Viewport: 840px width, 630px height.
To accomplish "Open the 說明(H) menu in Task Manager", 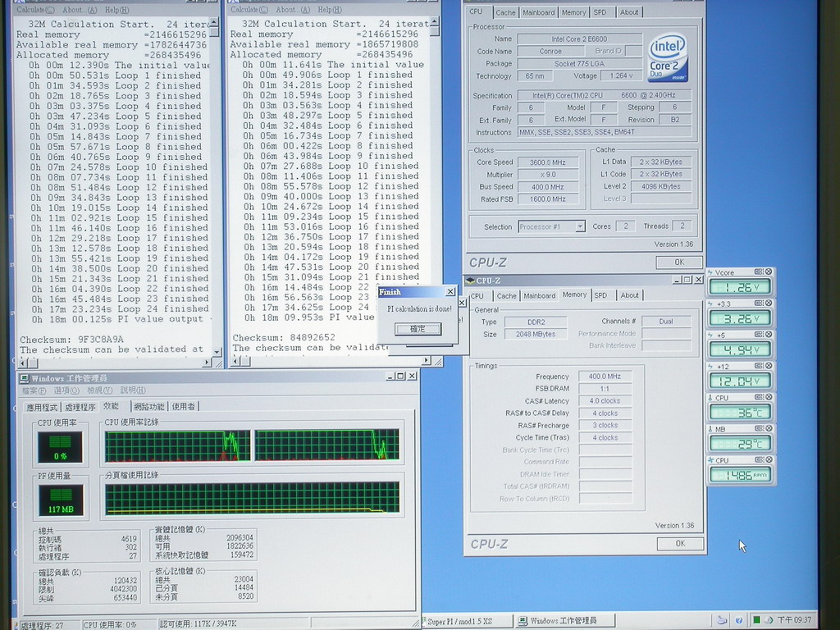I will coord(133,390).
